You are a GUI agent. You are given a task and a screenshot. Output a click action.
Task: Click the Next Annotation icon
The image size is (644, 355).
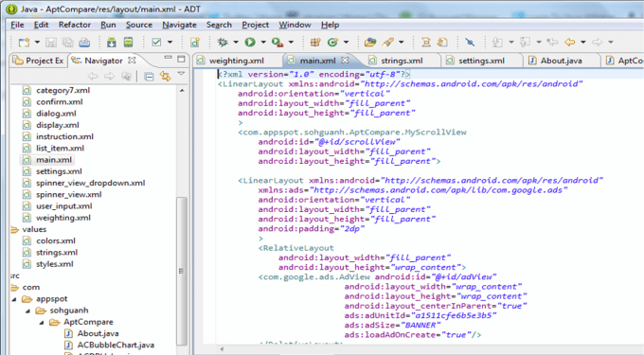[497, 43]
